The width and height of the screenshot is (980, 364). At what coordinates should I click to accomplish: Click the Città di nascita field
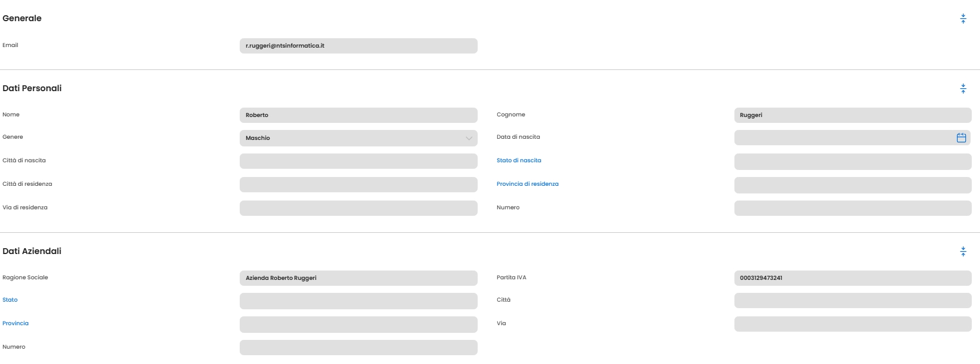pyautogui.click(x=358, y=161)
